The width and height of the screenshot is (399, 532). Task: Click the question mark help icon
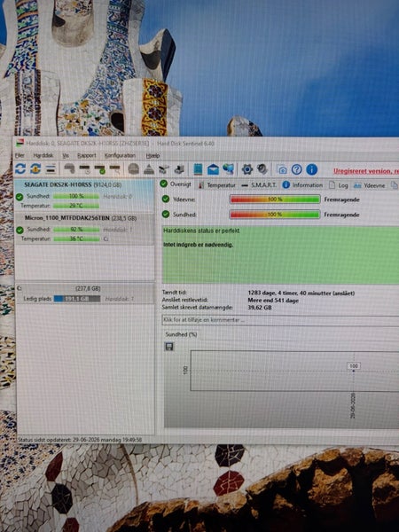coord(296,169)
